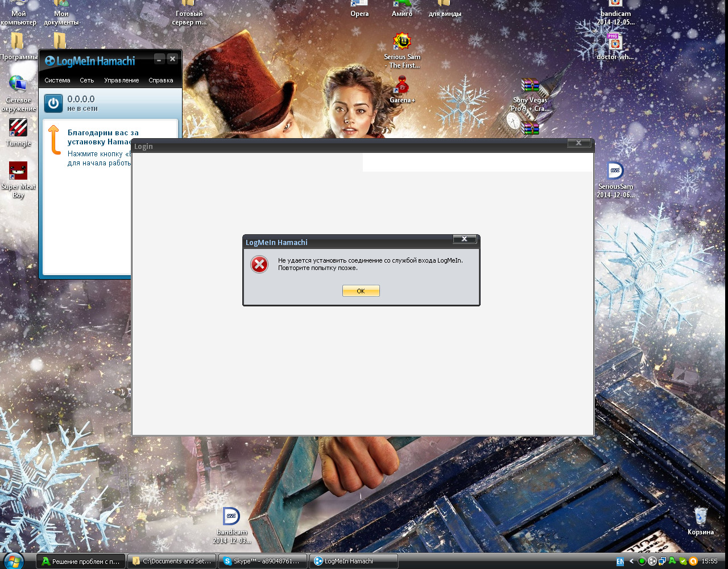Click the error text about the LogMeIn login service
The width and height of the screenshot is (728, 569).
[x=370, y=260]
